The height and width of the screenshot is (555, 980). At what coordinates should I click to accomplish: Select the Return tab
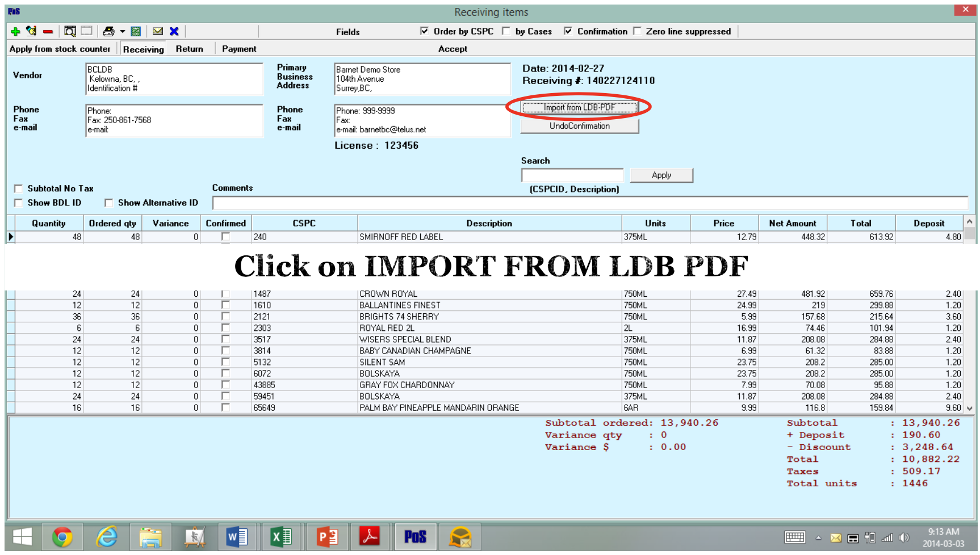click(x=189, y=49)
